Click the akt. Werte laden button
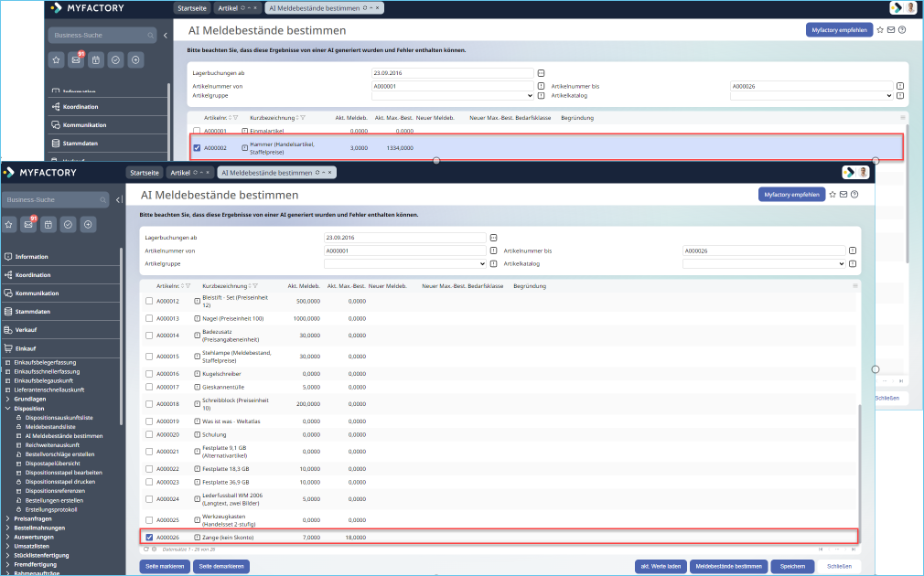Viewport: 924px width, 576px height. (x=661, y=567)
